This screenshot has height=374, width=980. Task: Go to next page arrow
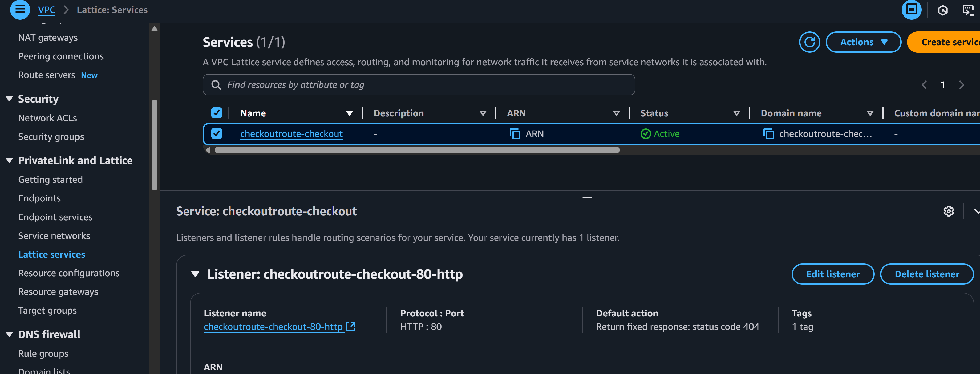tap(962, 85)
